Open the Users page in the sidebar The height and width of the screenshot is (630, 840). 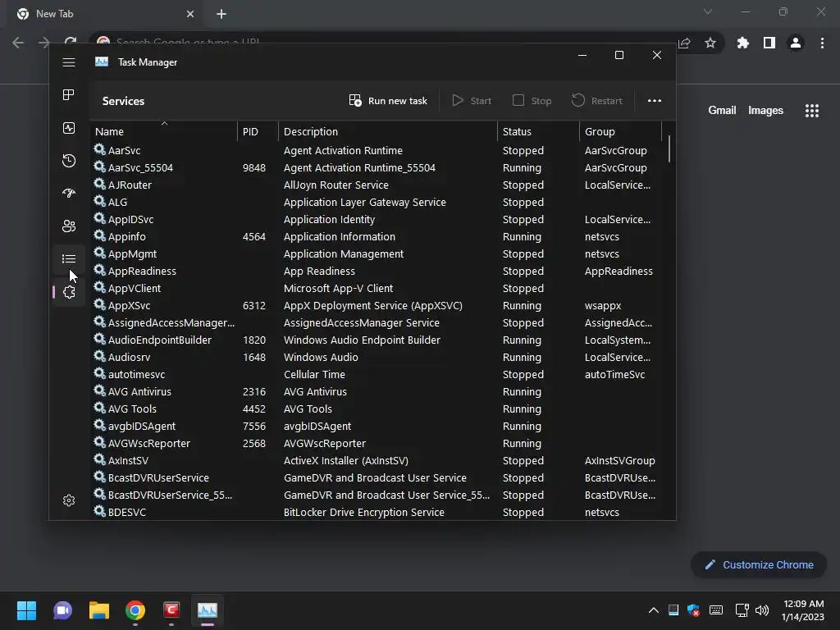pos(69,226)
